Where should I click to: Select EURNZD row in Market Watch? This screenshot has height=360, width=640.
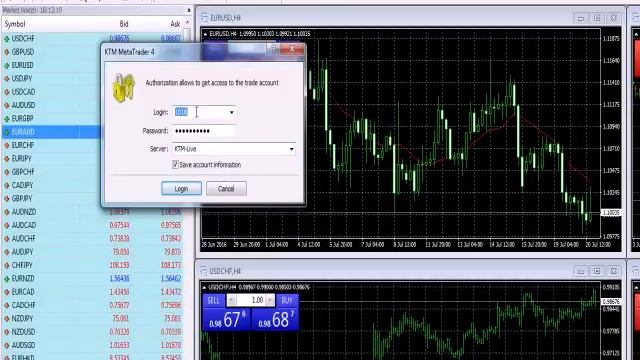[x=92, y=278]
